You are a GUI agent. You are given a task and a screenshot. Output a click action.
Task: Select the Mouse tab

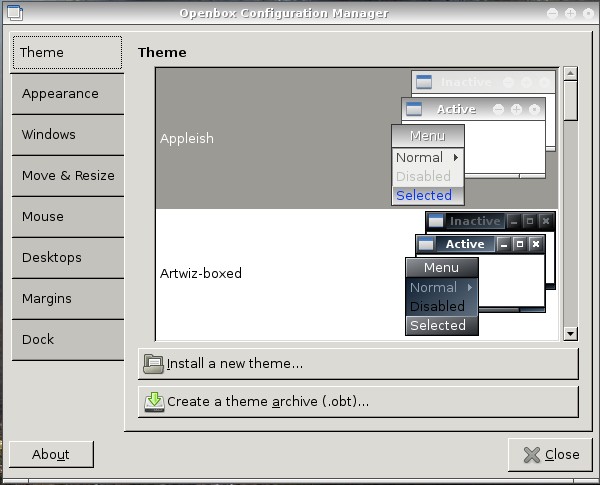pyautogui.click(x=67, y=217)
